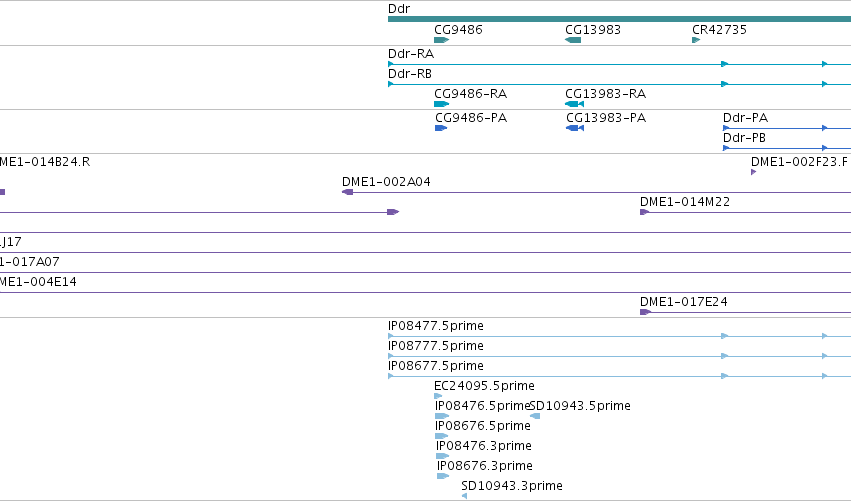Click the IP08477.5prime EST label
851x501 pixels.
pos(436,326)
